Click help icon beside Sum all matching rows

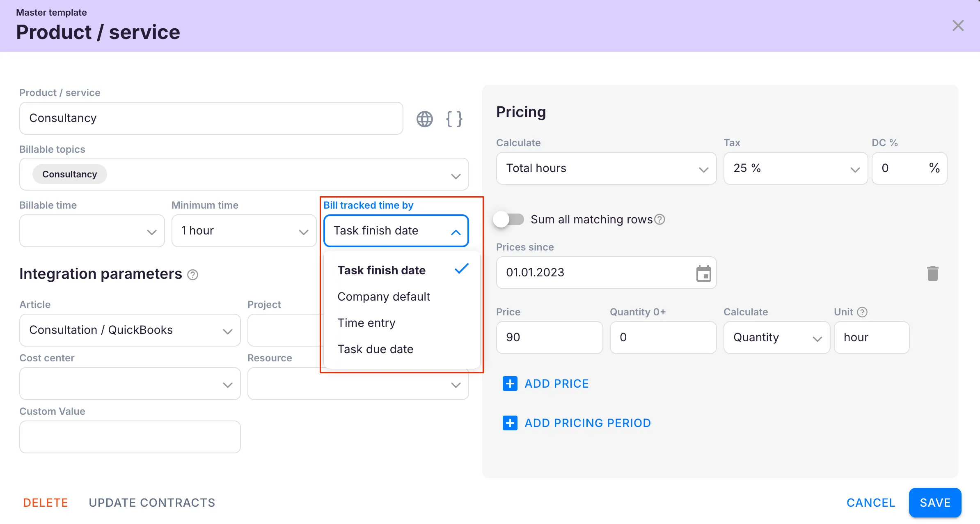coord(659,220)
